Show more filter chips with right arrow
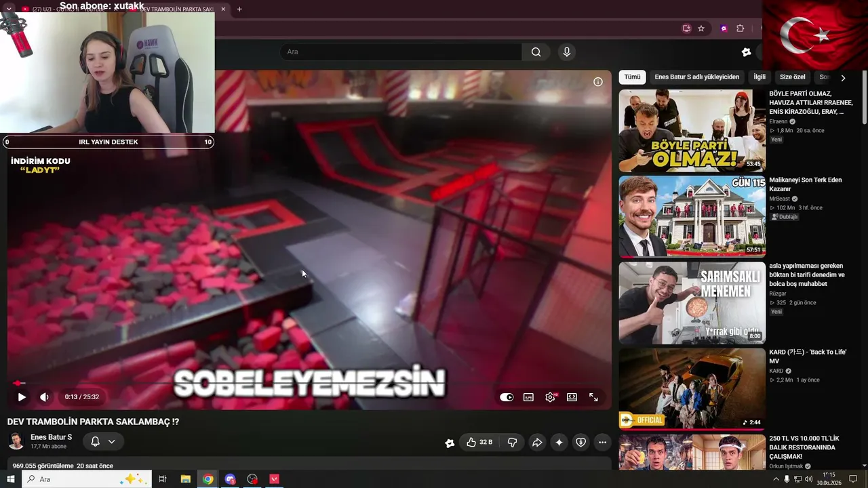 click(x=843, y=78)
